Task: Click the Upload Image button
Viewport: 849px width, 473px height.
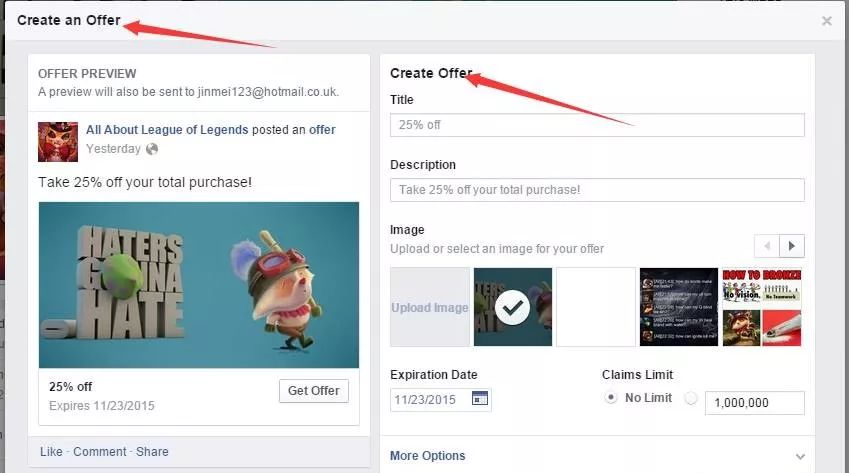Action: point(430,307)
